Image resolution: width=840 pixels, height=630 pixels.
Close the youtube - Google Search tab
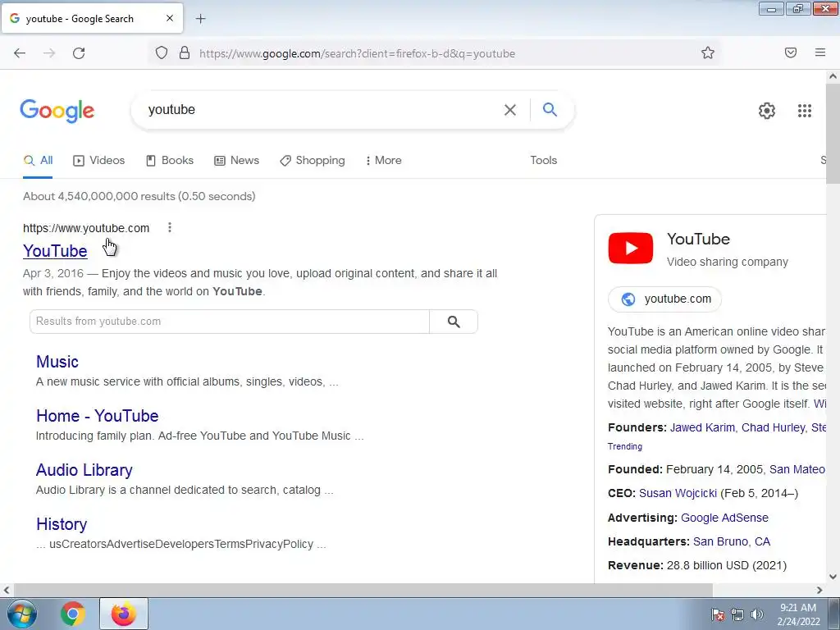(x=169, y=18)
